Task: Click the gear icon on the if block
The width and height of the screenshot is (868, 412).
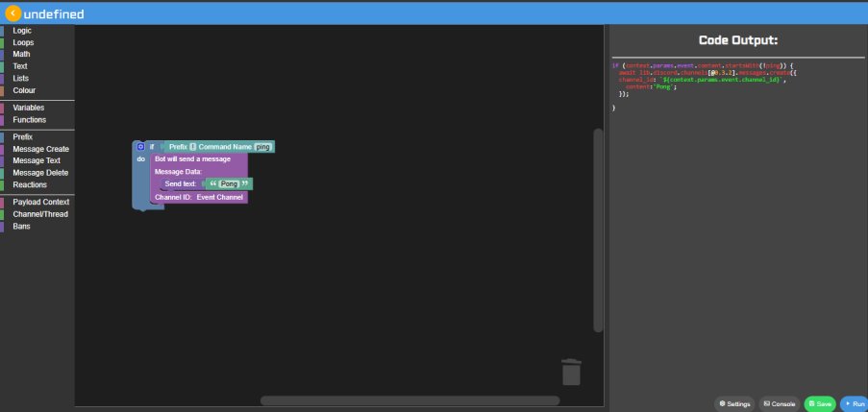Action: [140, 147]
